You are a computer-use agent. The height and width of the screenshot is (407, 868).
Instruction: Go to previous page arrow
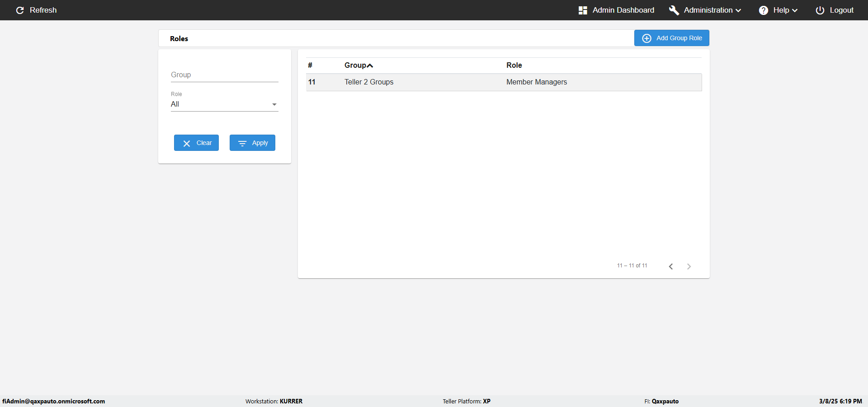[671, 267]
